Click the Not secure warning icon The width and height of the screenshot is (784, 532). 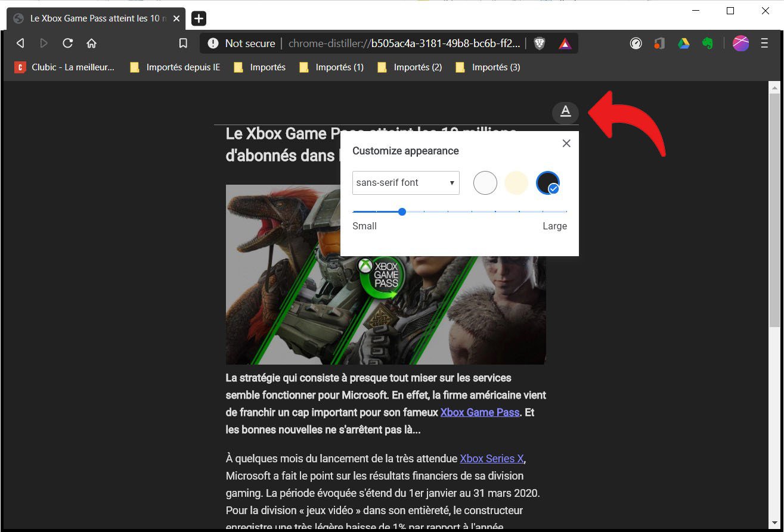(x=213, y=43)
